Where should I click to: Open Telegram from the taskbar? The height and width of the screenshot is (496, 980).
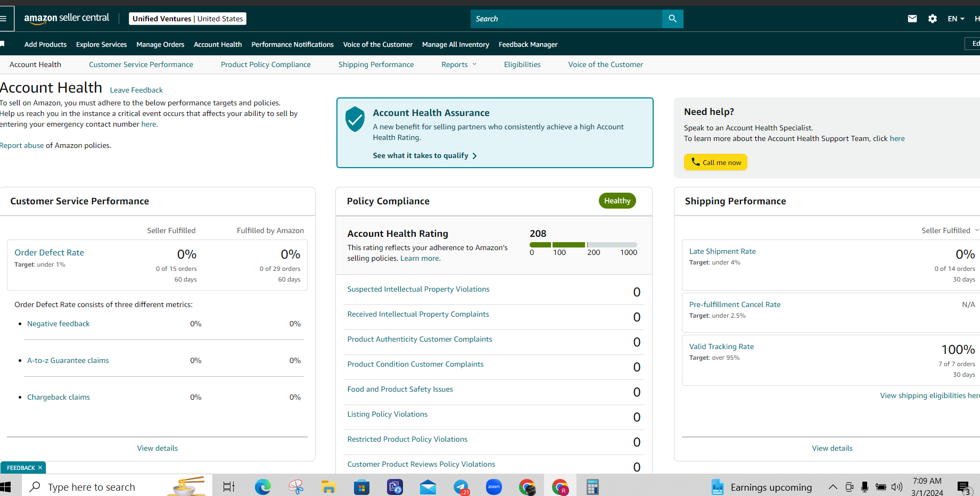(461, 487)
